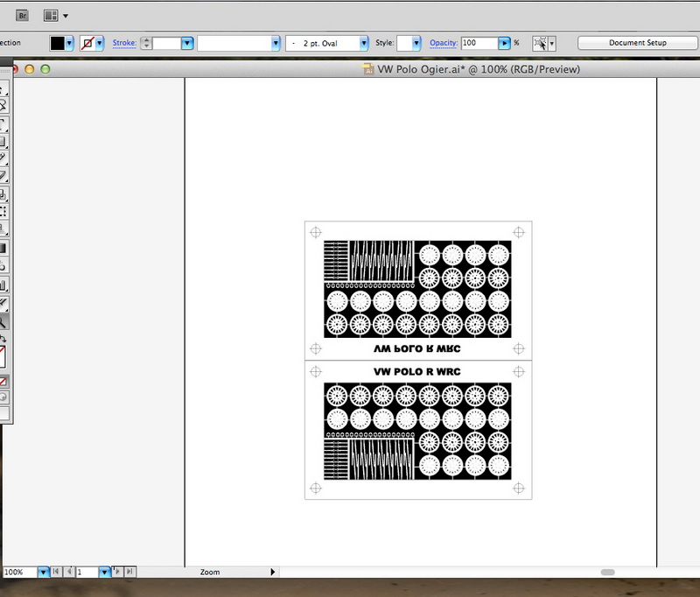The height and width of the screenshot is (597, 700).
Task: Expand the Arrange Documents dropdown arrow
Action: (x=66, y=16)
